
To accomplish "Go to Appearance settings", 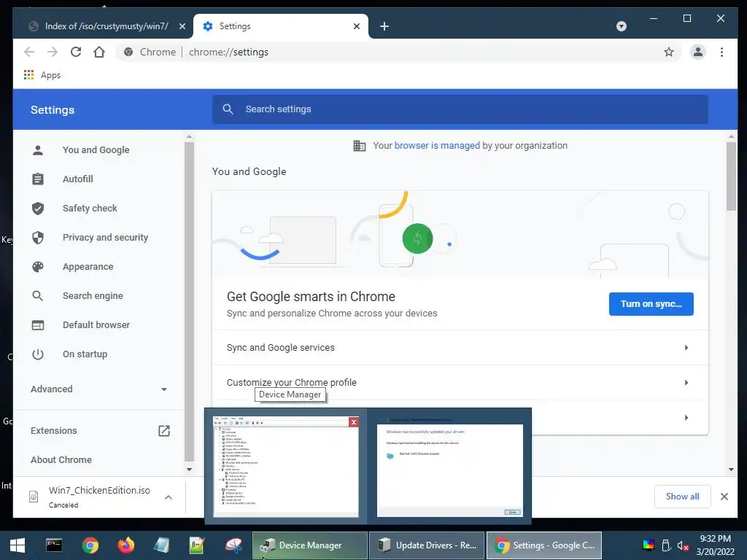I will coord(88,267).
